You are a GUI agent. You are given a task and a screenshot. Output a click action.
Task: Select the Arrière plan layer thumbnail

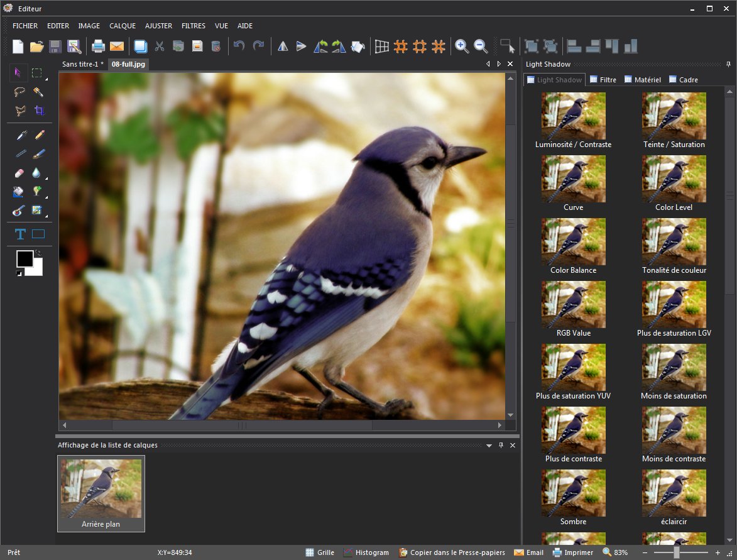101,494
